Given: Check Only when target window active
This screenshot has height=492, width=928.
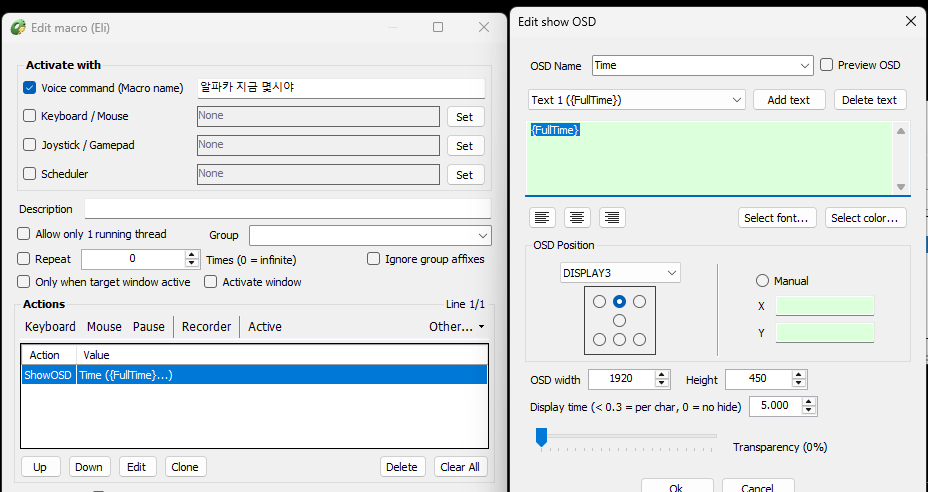Looking at the screenshot, I should 24,282.
